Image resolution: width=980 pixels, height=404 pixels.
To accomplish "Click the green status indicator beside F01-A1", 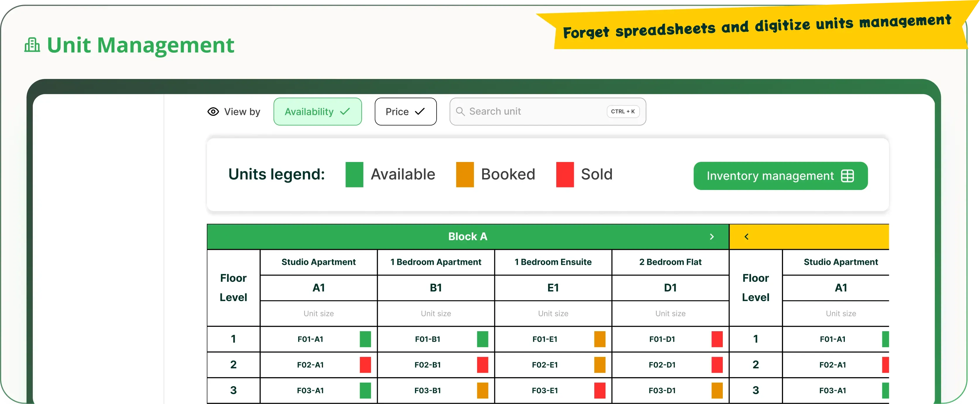I will pyautogui.click(x=365, y=339).
